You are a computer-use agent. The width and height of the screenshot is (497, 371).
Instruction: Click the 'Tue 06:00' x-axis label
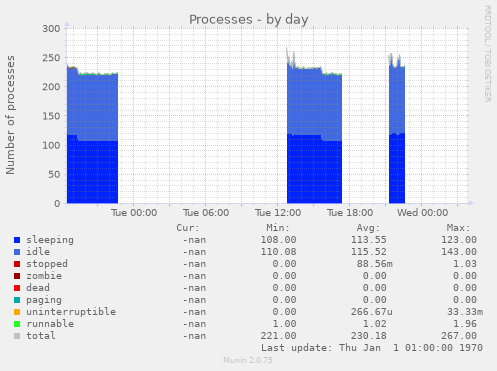pos(206,213)
